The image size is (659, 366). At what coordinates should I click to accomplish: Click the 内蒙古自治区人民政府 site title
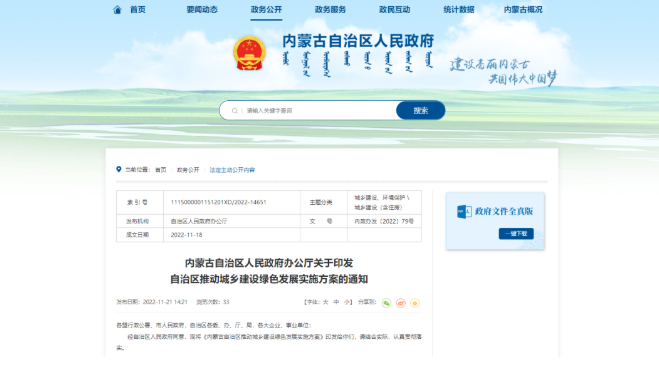(358, 41)
